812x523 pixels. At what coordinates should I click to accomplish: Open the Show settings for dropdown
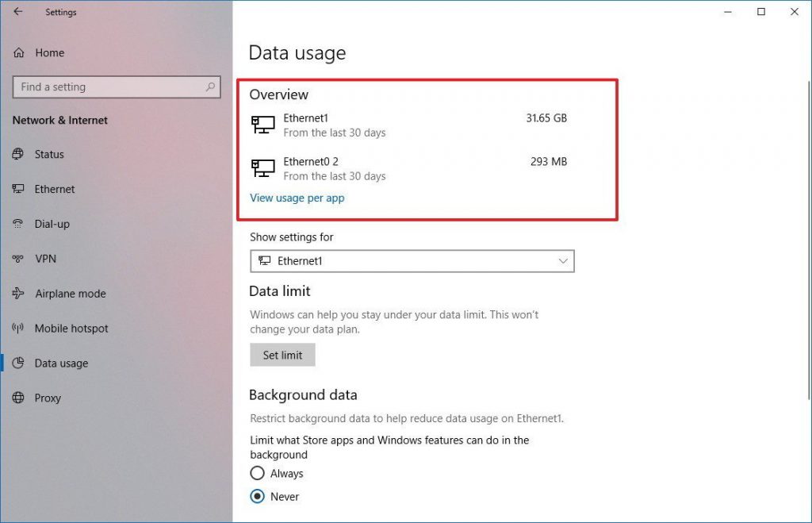click(412, 261)
